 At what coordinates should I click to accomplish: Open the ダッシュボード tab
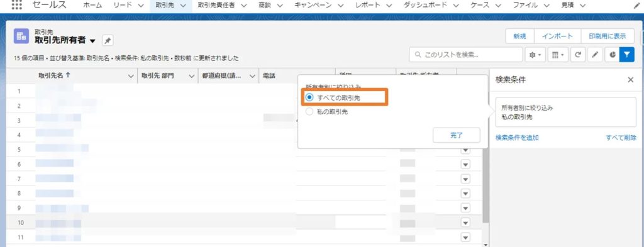(425, 5)
